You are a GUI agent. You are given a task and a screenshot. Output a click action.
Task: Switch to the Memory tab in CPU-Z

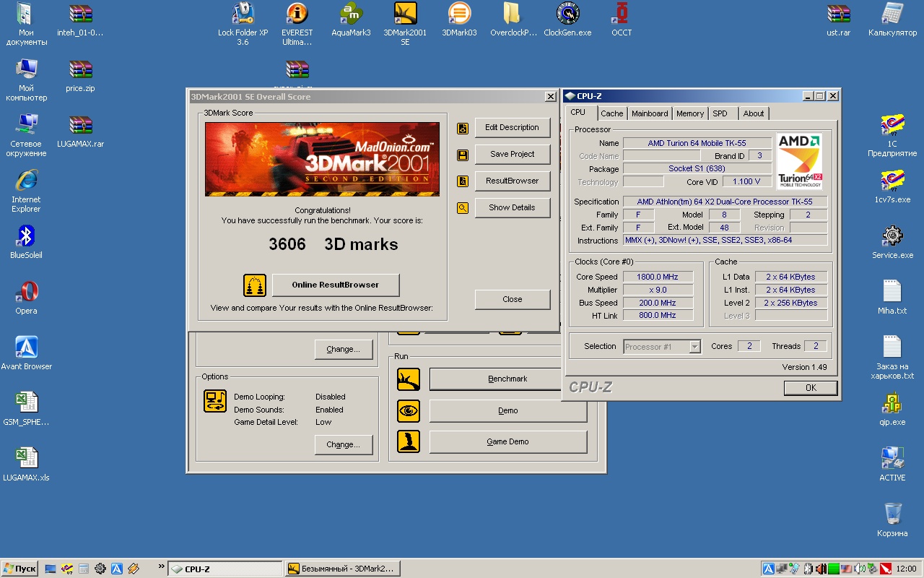(690, 113)
